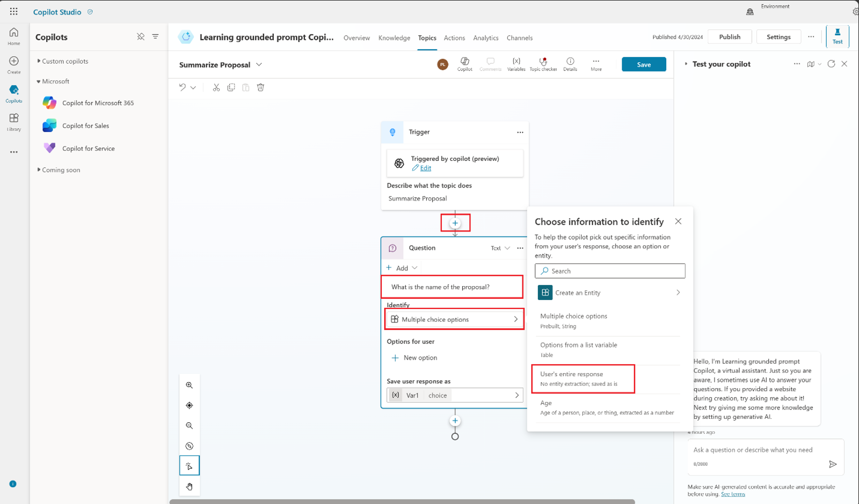Open the Create page in sidebar
The width and height of the screenshot is (859, 504).
(x=14, y=65)
